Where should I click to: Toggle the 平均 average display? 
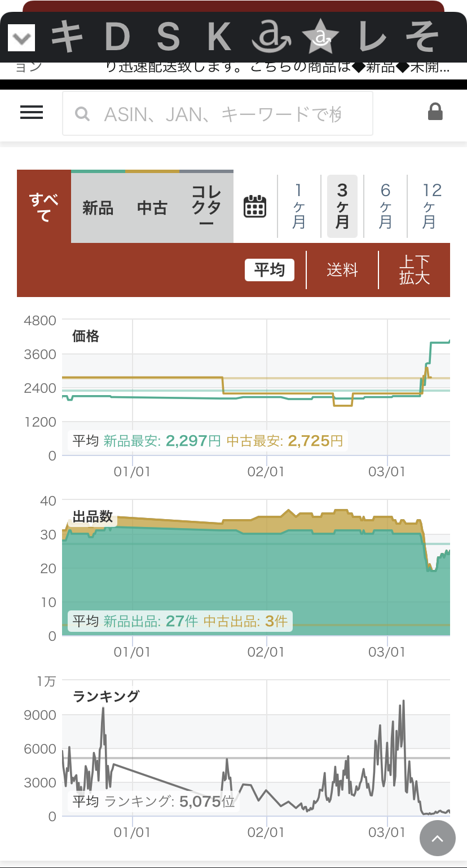270,270
